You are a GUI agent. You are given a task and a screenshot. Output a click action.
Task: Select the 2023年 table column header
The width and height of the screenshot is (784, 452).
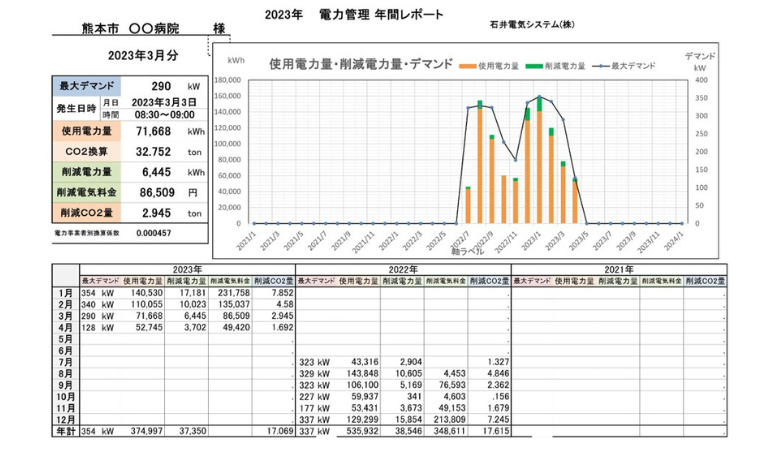tap(186, 269)
